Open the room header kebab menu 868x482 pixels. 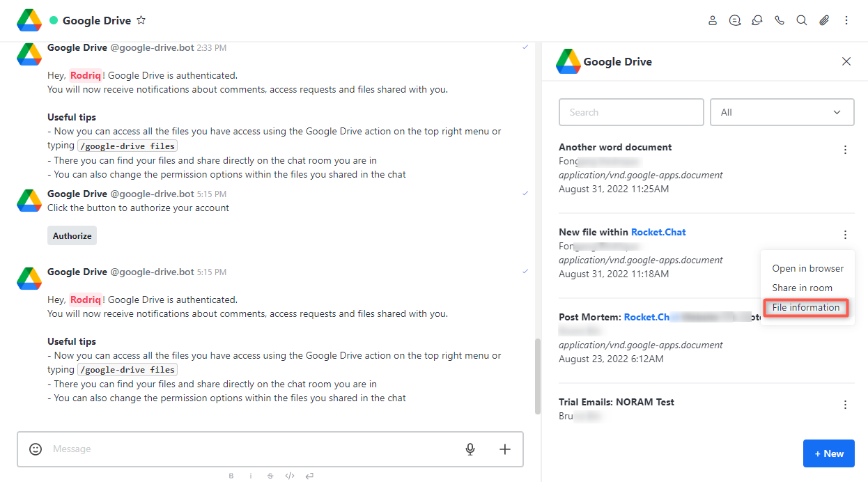[x=846, y=20]
